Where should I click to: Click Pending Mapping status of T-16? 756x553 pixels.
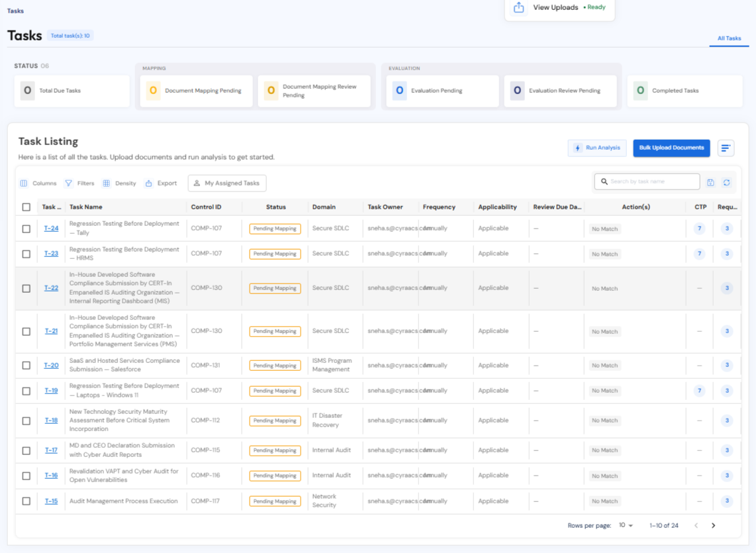[x=275, y=476]
